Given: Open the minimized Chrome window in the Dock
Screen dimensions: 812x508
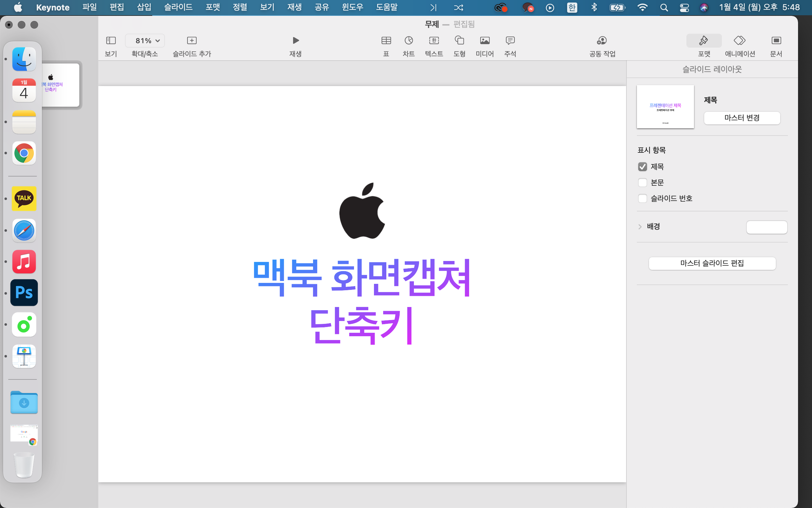Looking at the screenshot, I should [x=24, y=435].
